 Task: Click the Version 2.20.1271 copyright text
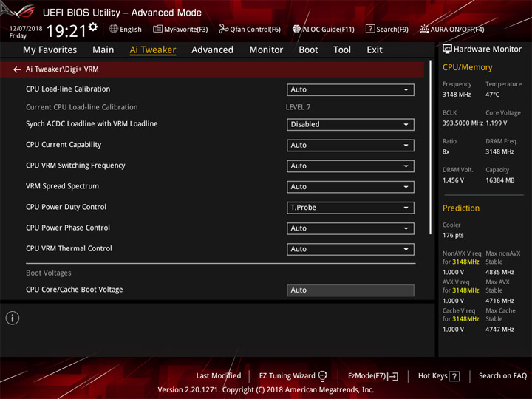(266, 390)
